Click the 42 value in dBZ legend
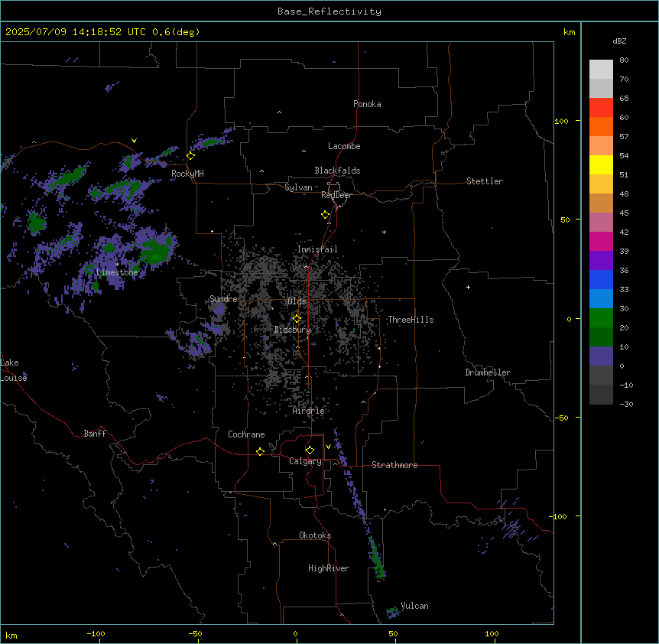 click(x=624, y=232)
